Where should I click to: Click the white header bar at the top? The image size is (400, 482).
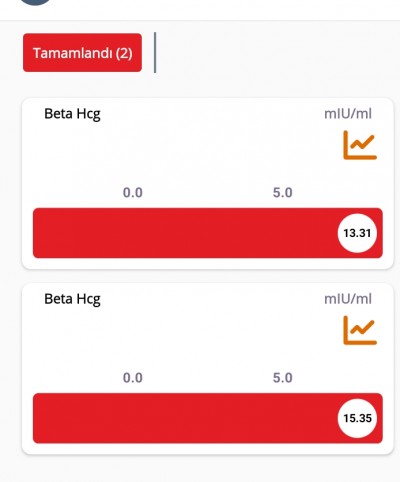[x=200, y=10]
